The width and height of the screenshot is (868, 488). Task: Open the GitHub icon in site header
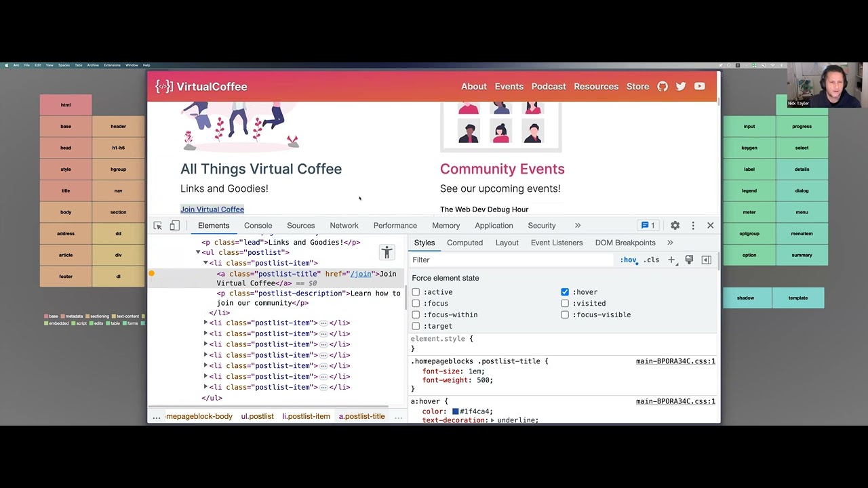pyautogui.click(x=663, y=87)
